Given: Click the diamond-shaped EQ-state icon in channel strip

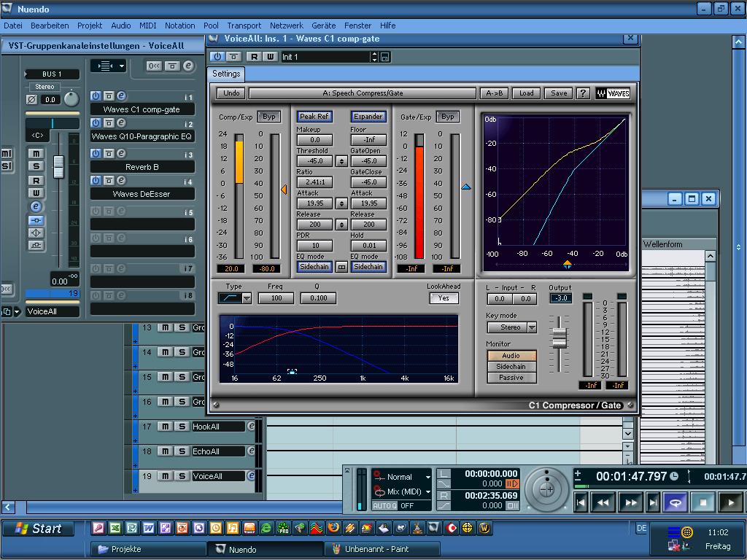Looking at the screenshot, I should tap(36, 233).
